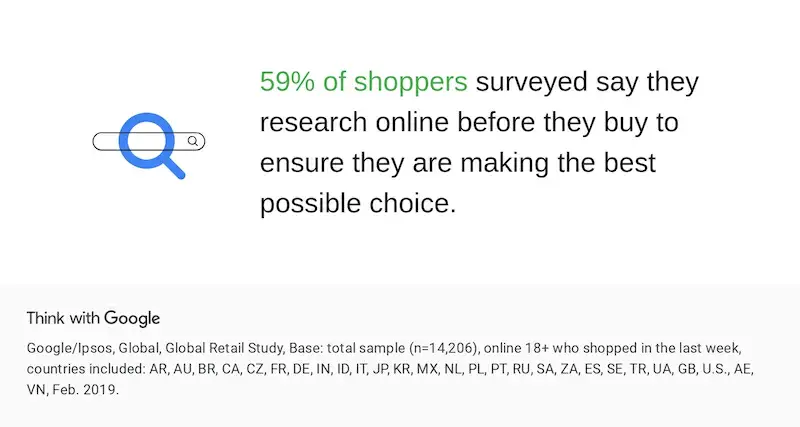Click the blue magnifying glass handle

click(x=172, y=166)
